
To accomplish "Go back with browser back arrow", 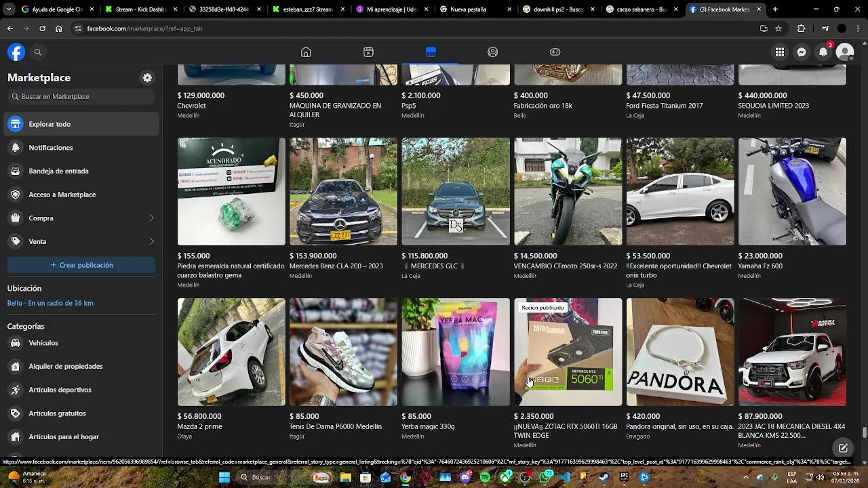I will click(x=9, y=28).
